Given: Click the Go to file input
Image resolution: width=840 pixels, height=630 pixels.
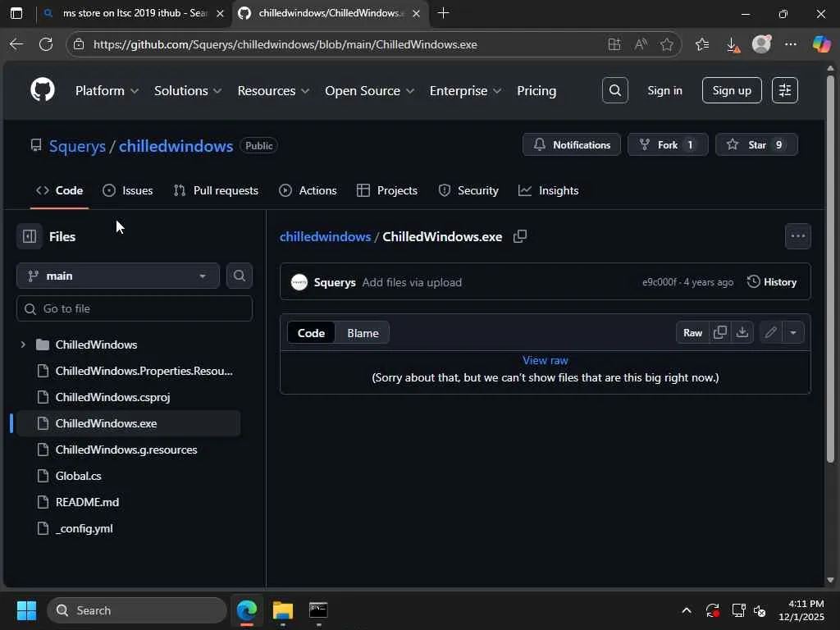Looking at the screenshot, I should tap(135, 308).
